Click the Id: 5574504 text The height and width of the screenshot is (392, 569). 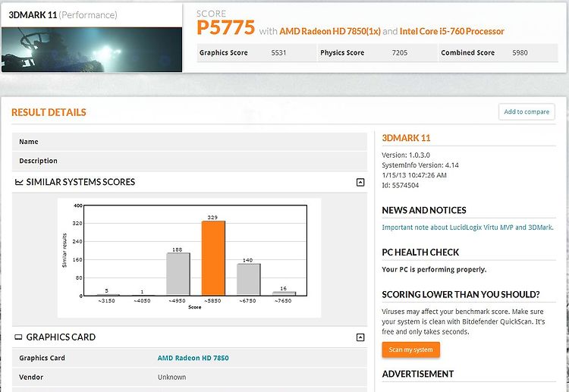[x=401, y=185]
